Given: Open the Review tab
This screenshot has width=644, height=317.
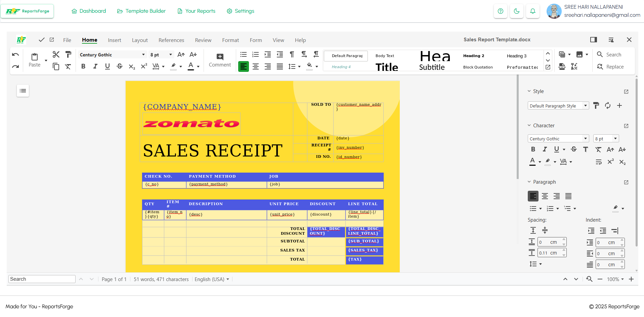Looking at the screenshot, I should (203, 40).
